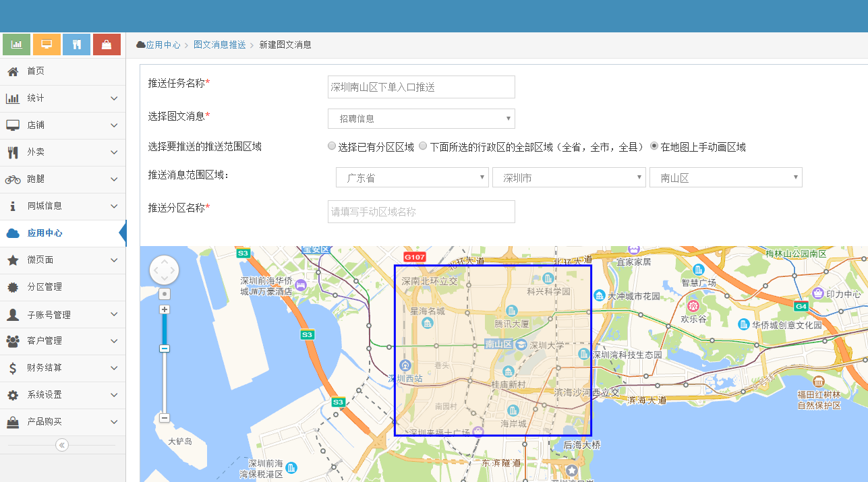The height and width of the screenshot is (482, 868).
Task: Open the green statistics shortcut icon
Action: tap(16, 43)
